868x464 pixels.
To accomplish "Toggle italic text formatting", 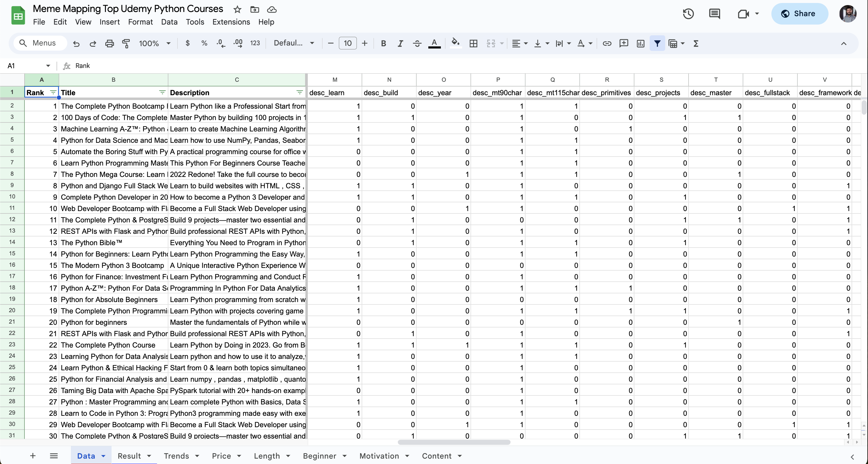I will click(x=400, y=43).
